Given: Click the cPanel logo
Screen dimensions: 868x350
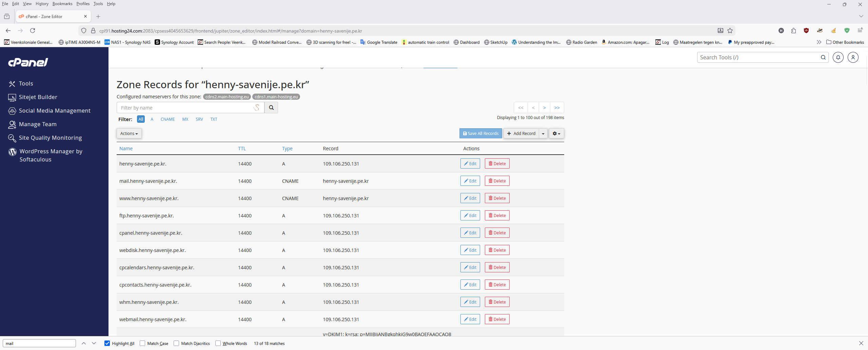Looking at the screenshot, I should pos(28,62).
